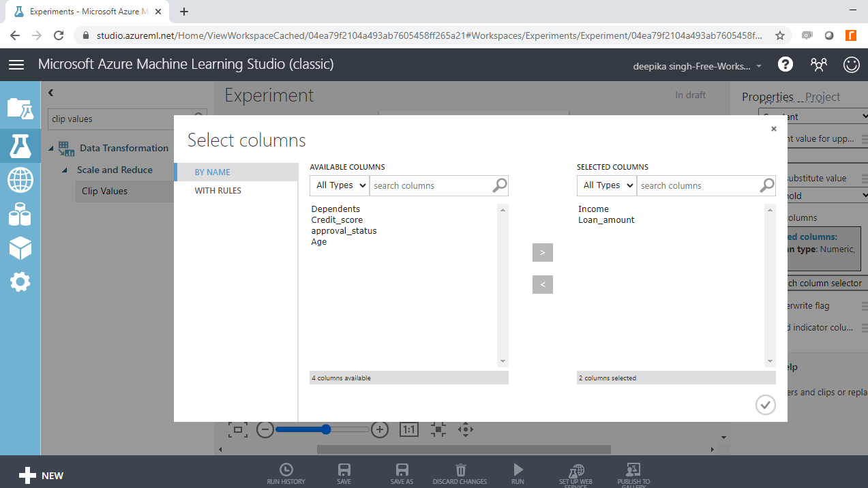Open the hamburger navigation menu
The height and width of the screenshot is (488, 868).
(x=16, y=65)
